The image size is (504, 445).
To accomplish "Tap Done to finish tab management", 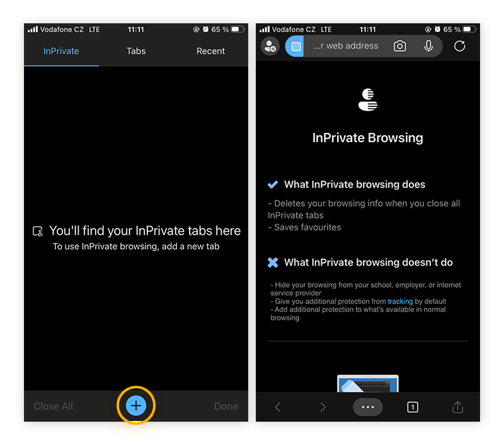I will click(226, 406).
